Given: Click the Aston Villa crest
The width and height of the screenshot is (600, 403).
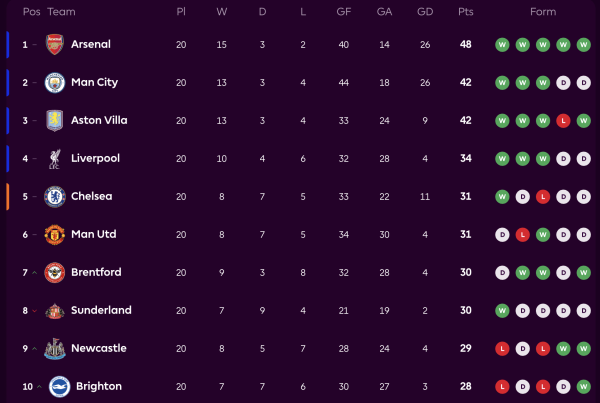Looking at the screenshot, I should 54,120.
